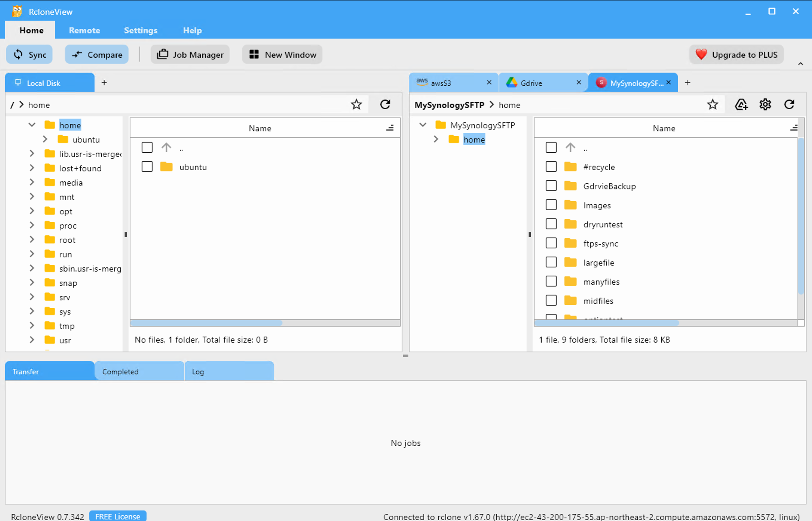This screenshot has height=521, width=812.
Task: Tick the checkbox next to manyfiles folder
Action: (551, 281)
